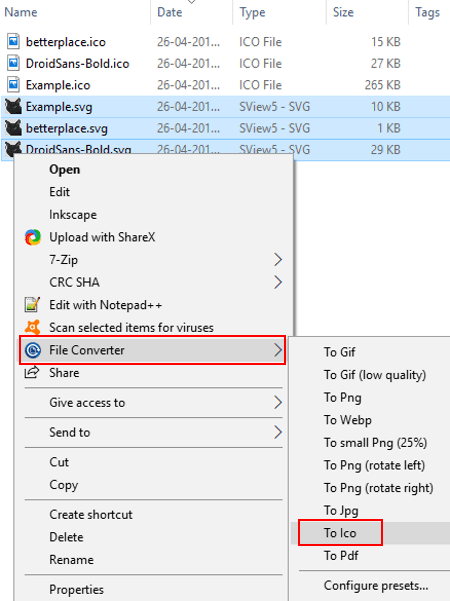The image size is (450, 601).
Task: Select the betterplace.ico file icon
Action: [13, 41]
